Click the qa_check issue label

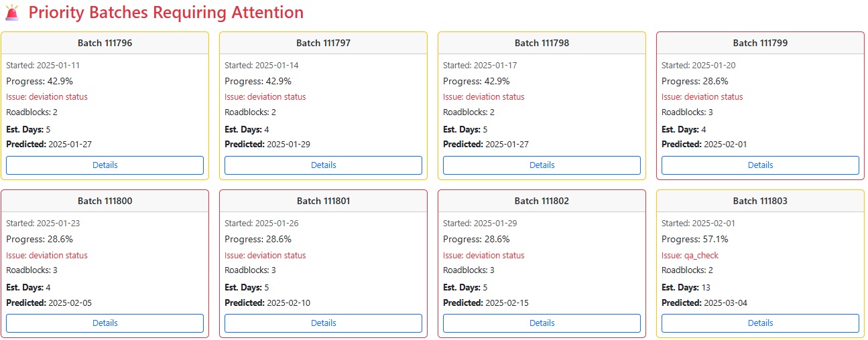690,255
